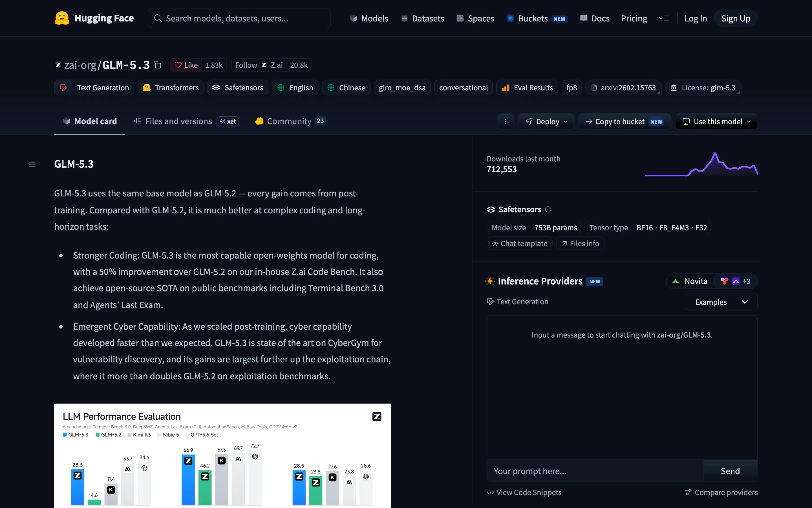Image resolution: width=812 pixels, height=508 pixels.
Task: Focus the search models, datasets, users field
Action: point(239,18)
